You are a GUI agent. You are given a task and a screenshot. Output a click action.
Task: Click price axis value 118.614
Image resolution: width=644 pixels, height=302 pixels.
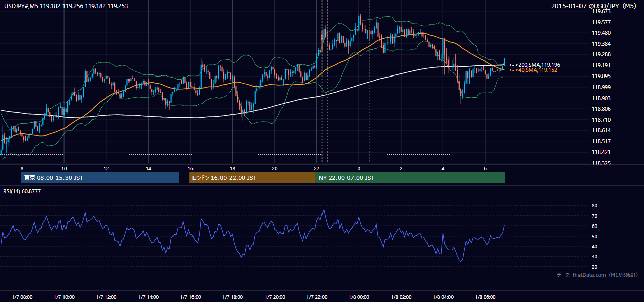tap(601, 130)
